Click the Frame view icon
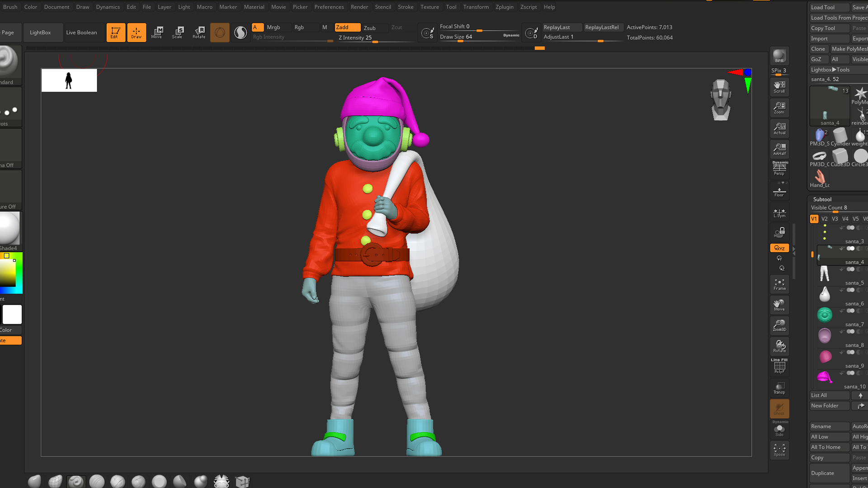The image size is (868, 488). [x=779, y=284]
